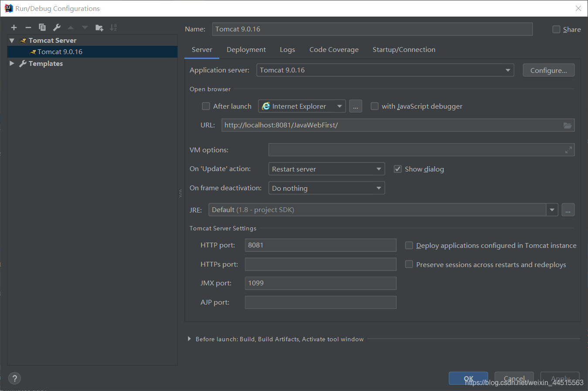Click the AJP port field
Screen dimensions: 588x391
pos(320,302)
